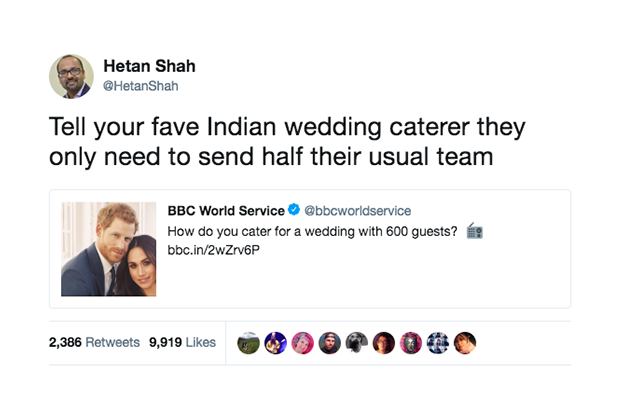Open the last liker avatar in the row

[465, 343]
